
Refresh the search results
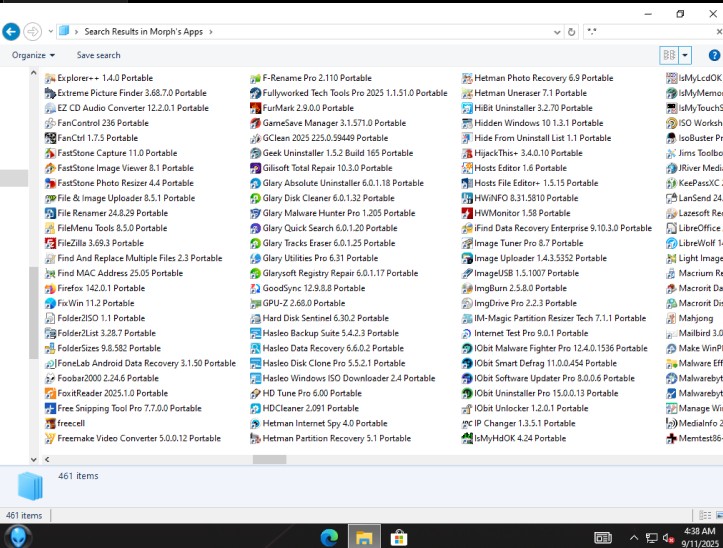tap(571, 32)
